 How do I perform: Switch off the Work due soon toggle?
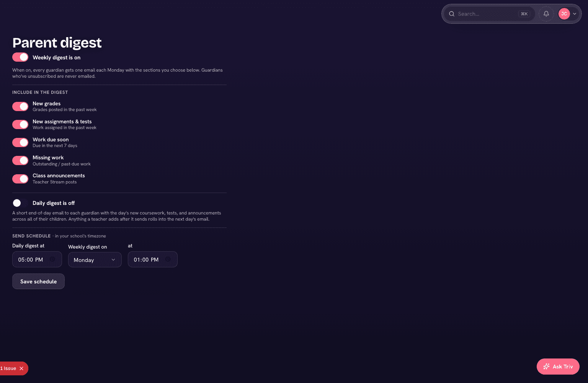pyautogui.click(x=20, y=142)
